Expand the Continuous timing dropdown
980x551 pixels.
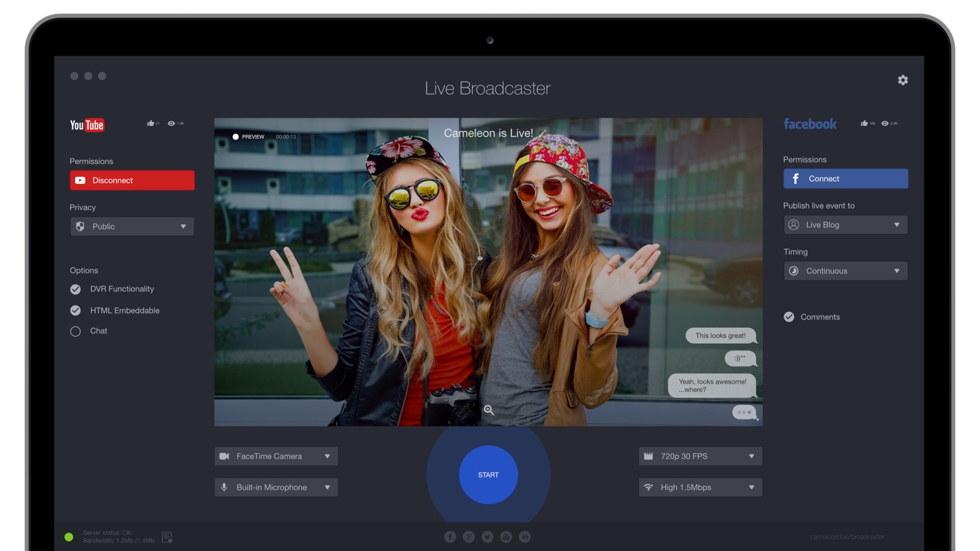coord(846,271)
